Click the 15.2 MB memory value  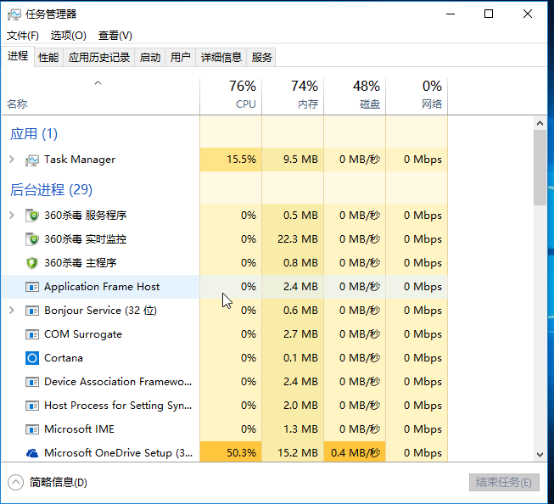[x=297, y=453]
